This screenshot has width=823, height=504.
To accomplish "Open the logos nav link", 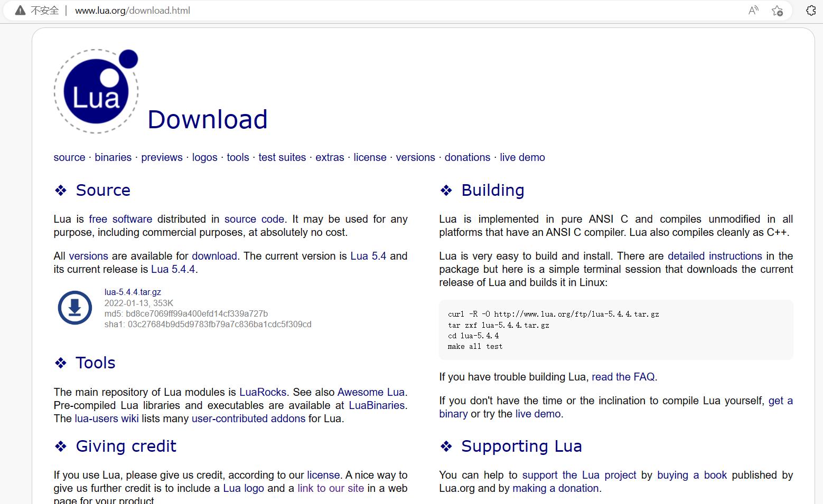I will (x=204, y=157).
